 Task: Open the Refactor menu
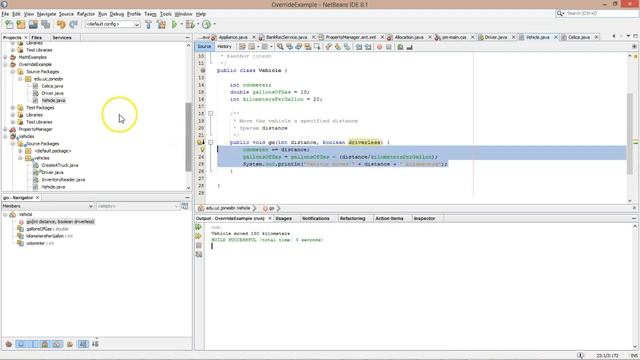click(86, 14)
